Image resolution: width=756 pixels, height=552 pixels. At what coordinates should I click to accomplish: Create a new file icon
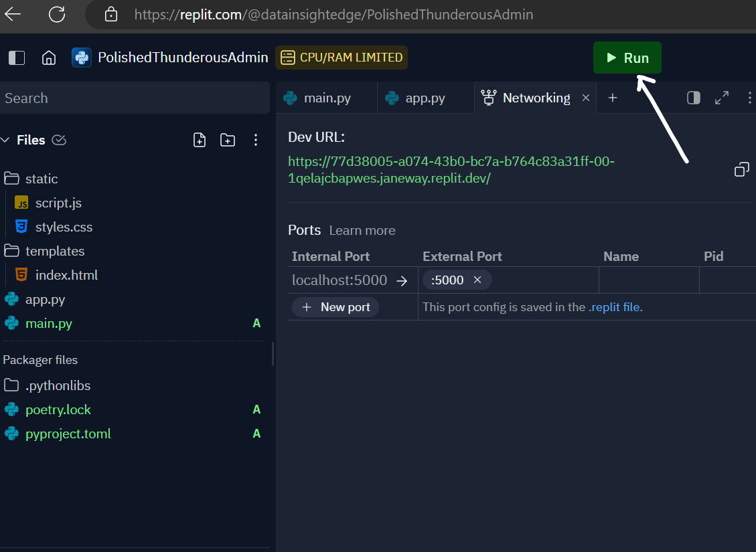click(x=199, y=140)
